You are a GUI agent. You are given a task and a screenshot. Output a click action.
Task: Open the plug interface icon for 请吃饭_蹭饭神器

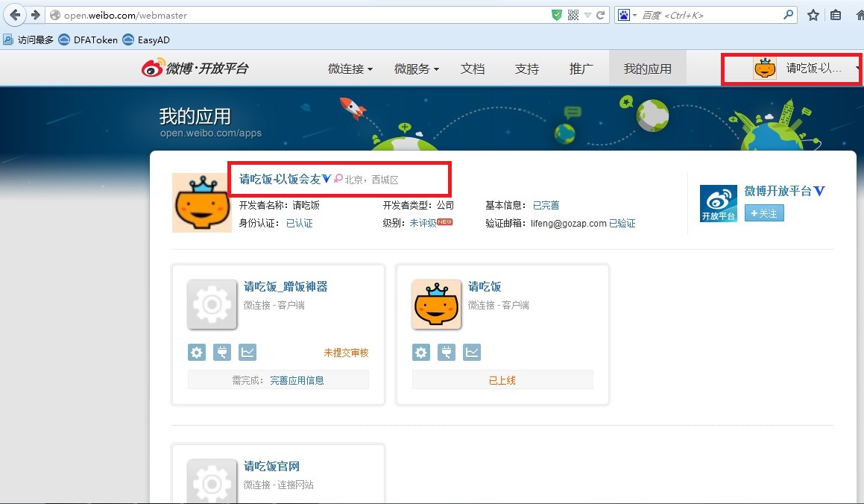pyautogui.click(x=222, y=352)
